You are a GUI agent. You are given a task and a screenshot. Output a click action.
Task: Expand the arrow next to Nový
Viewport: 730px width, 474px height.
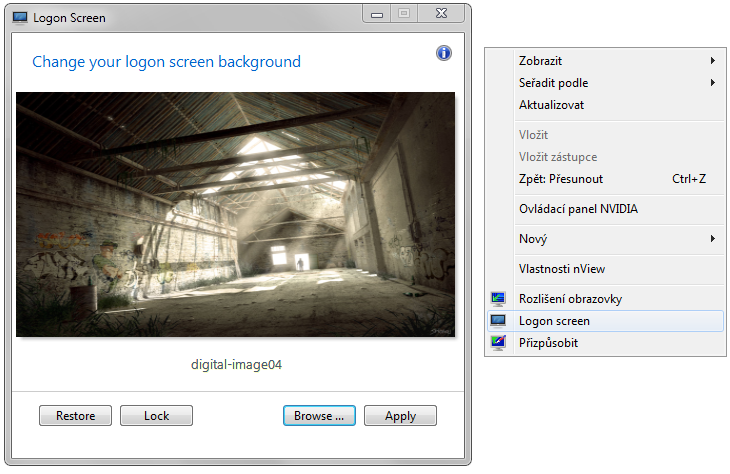[713, 239]
